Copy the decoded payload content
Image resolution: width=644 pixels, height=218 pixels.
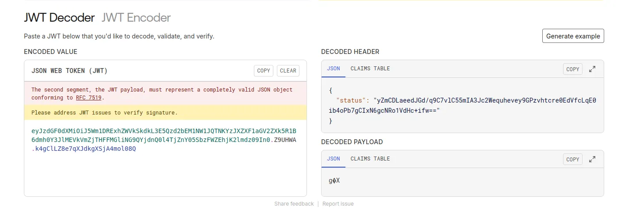click(572, 159)
